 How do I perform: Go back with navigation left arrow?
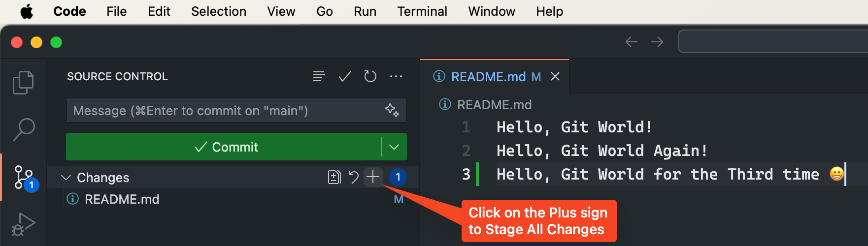pyautogui.click(x=632, y=42)
